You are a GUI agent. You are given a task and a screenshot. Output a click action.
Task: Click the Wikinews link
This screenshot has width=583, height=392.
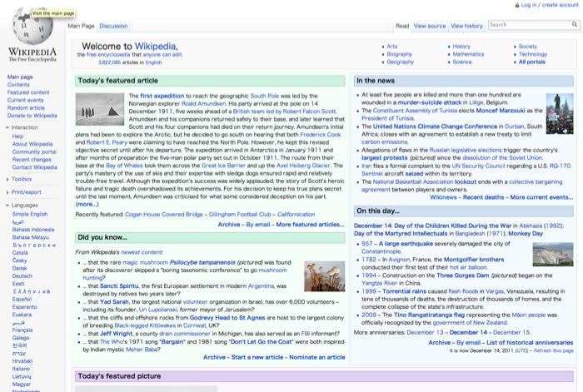(443, 197)
